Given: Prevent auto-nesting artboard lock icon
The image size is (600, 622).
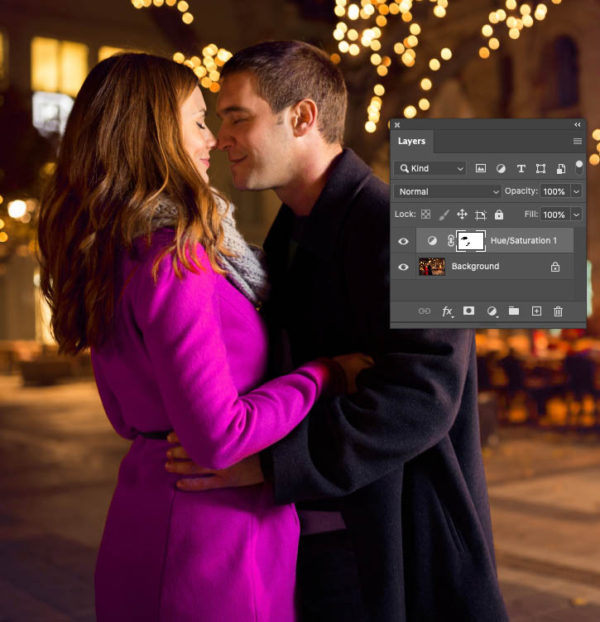Looking at the screenshot, I should (x=480, y=215).
